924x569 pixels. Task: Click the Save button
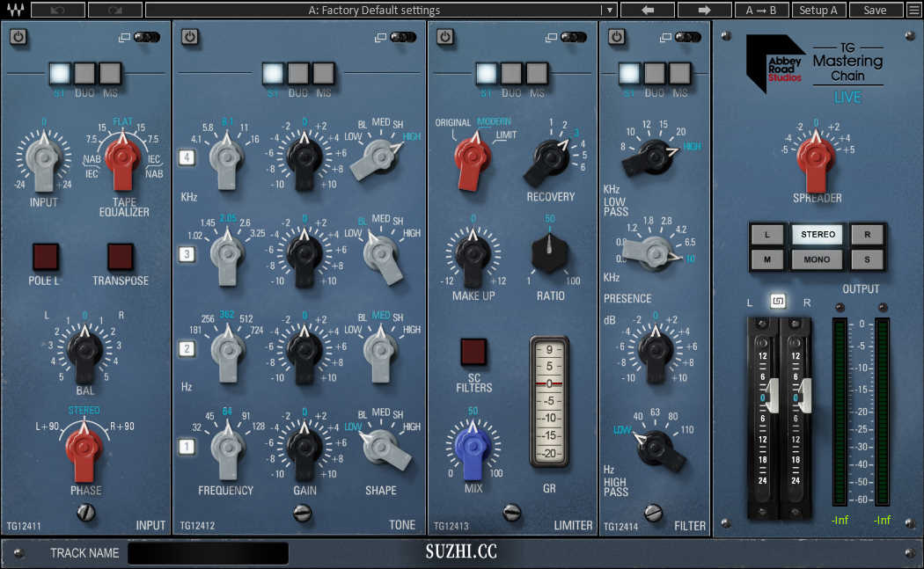tap(875, 10)
